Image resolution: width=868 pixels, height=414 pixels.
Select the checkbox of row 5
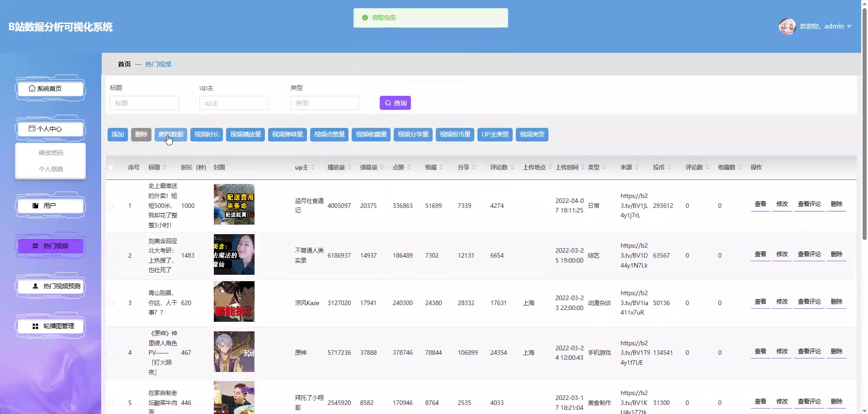click(x=111, y=403)
